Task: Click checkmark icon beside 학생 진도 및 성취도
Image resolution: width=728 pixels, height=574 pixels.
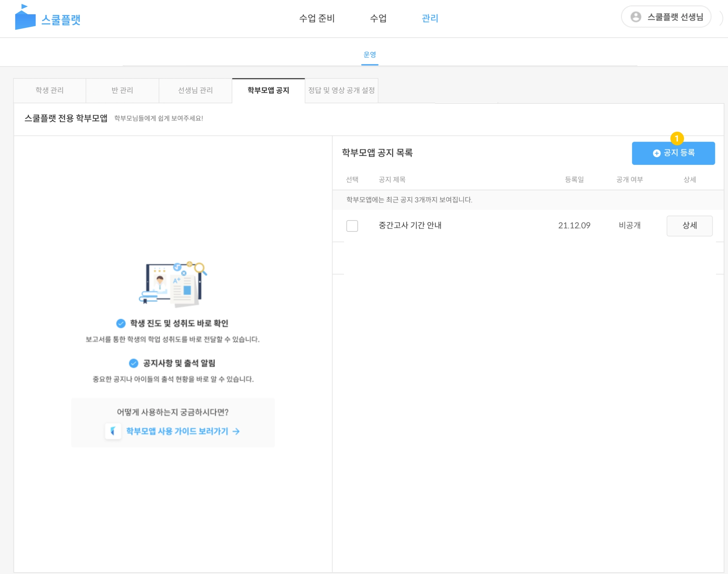Action: click(121, 323)
